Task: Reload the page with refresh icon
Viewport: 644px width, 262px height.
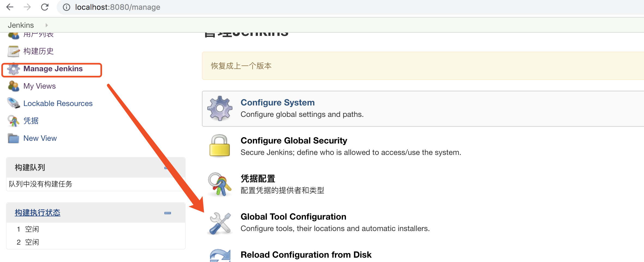Action: click(x=45, y=7)
